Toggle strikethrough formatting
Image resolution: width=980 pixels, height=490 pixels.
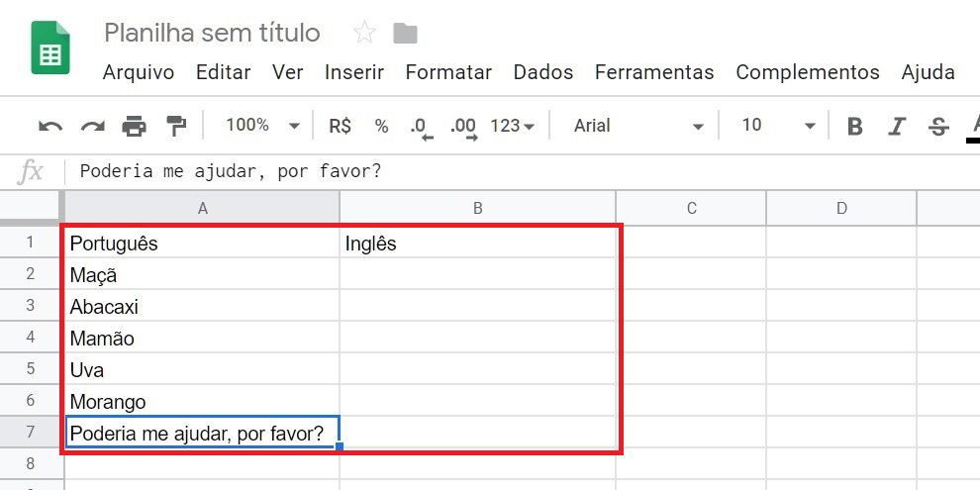(938, 126)
